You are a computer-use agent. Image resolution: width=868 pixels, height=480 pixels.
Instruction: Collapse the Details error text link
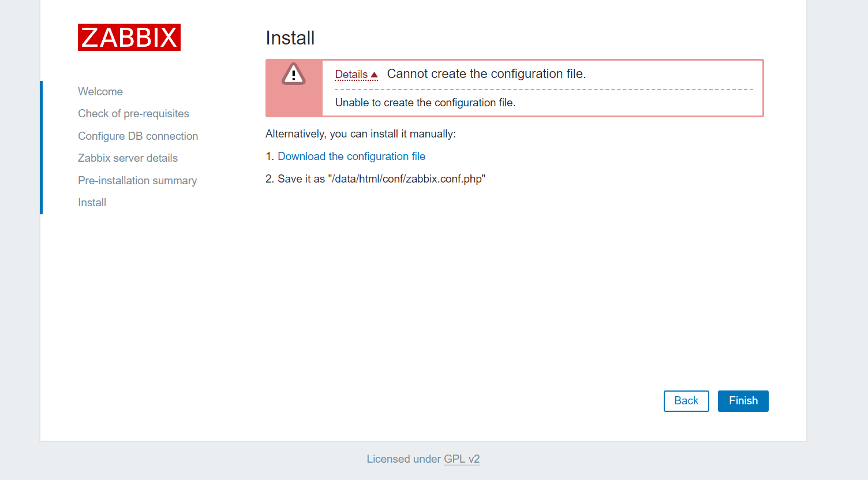[351, 75]
